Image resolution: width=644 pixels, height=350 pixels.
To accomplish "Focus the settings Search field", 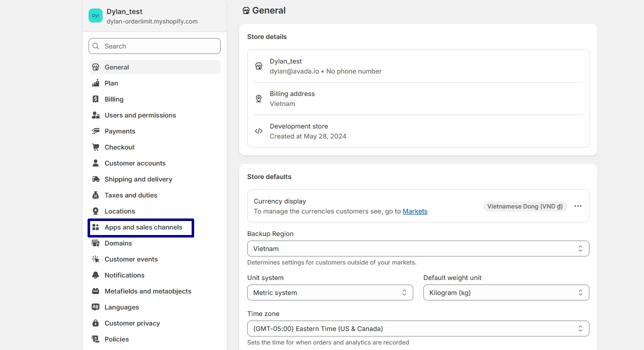I will [x=155, y=46].
